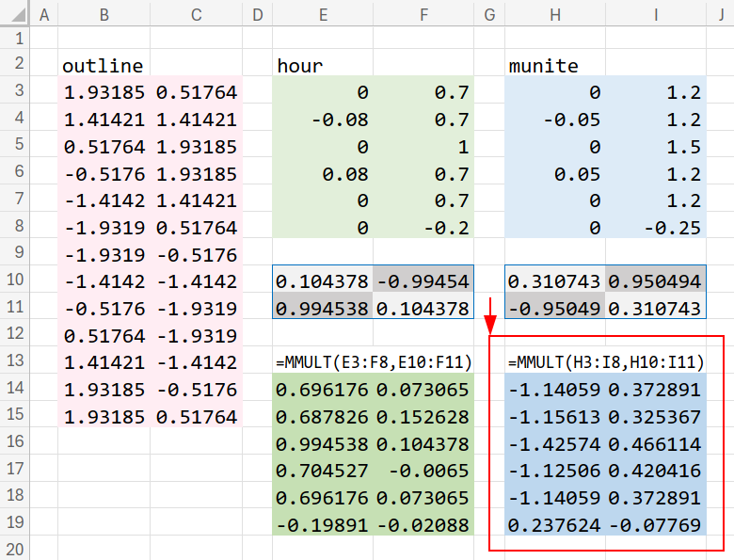
Task: Click the gray cell containing -0.99454
Action: pyautogui.click(x=423, y=280)
